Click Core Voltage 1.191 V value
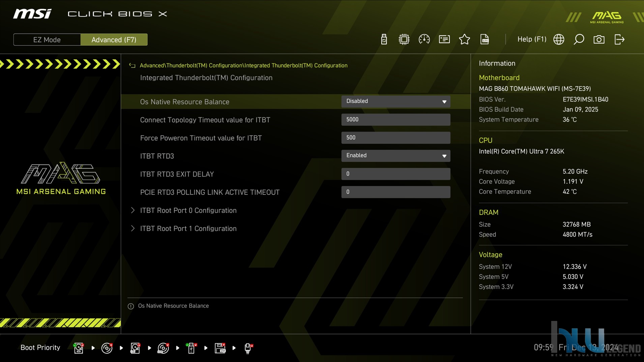Viewport: 644px width, 362px height. point(573,182)
